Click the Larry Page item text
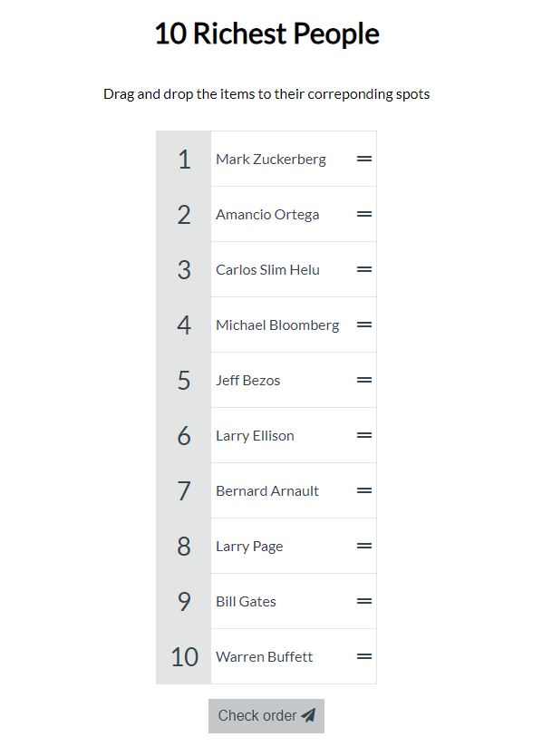The height and width of the screenshot is (756, 552). (x=249, y=547)
